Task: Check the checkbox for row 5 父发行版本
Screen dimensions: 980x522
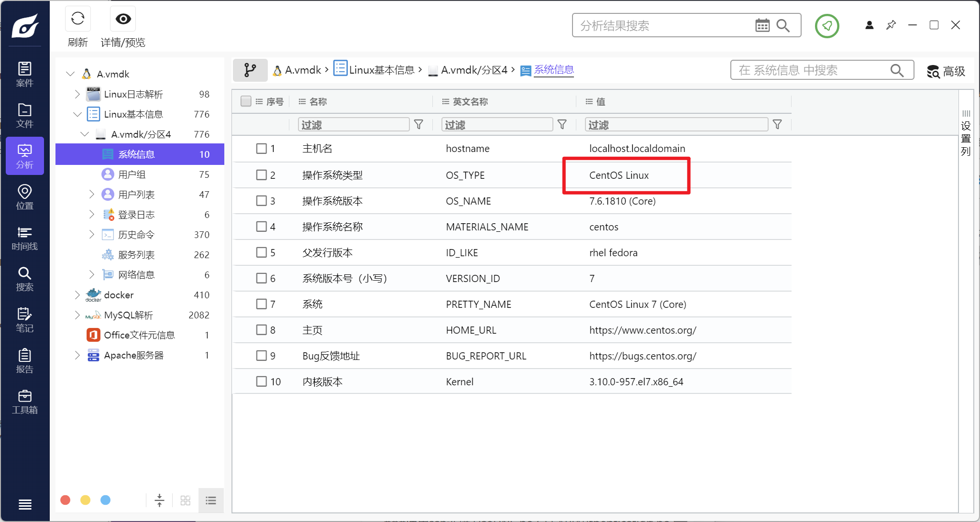Action: click(x=261, y=252)
